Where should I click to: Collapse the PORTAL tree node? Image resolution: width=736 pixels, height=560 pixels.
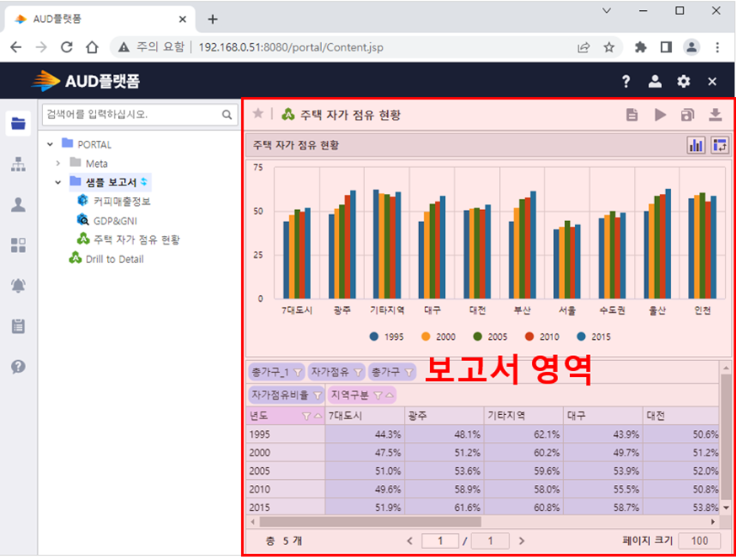[51, 144]
